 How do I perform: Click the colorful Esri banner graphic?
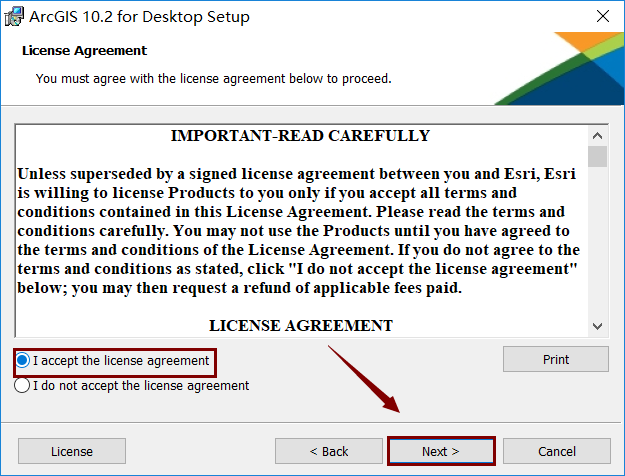(559, 69)
